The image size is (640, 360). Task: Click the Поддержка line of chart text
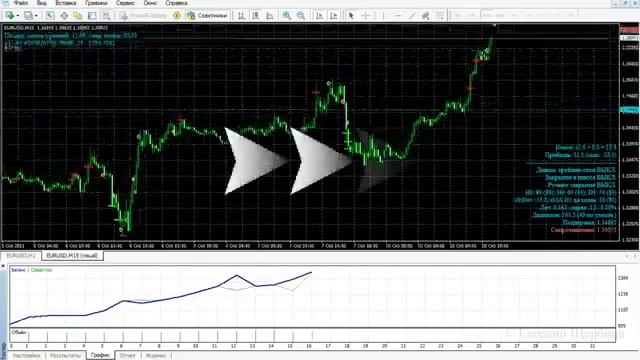(x=589, y=223)
